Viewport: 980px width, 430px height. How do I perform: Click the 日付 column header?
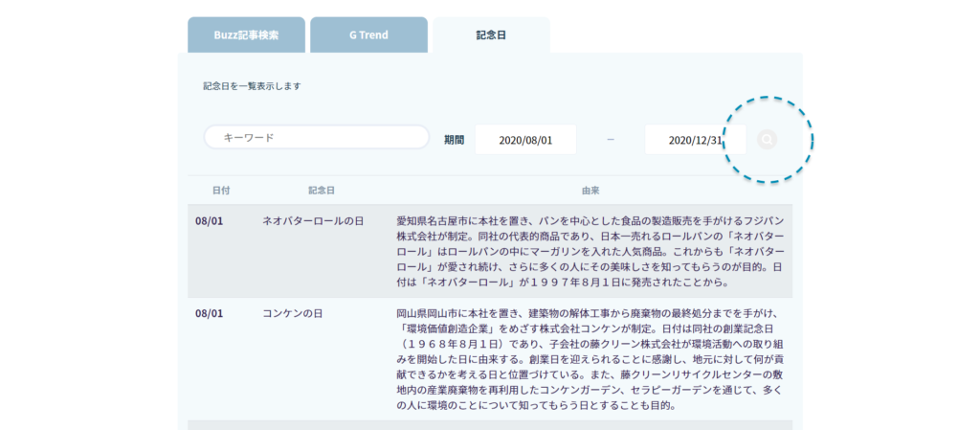click(220, 191)
